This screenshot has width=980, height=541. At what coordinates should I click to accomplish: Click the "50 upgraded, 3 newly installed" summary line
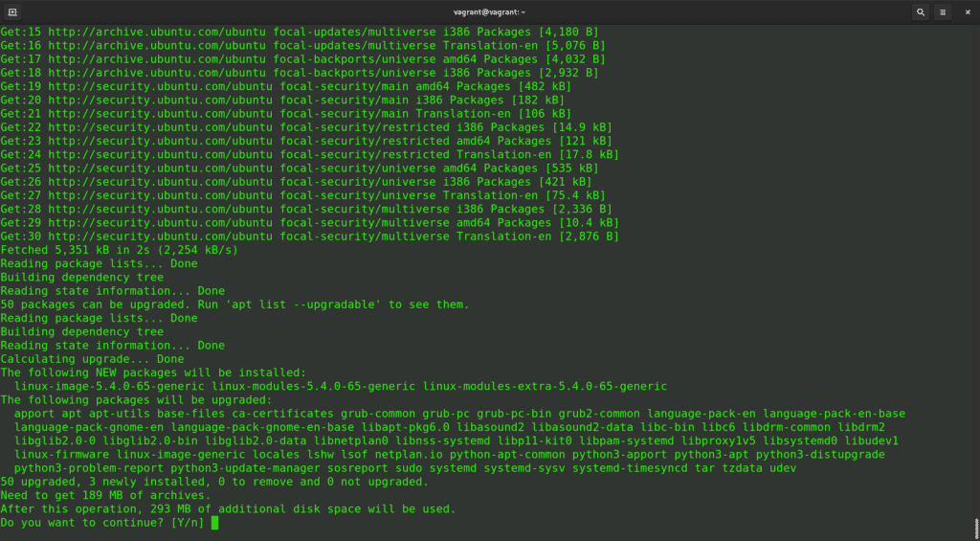[215, 482]
